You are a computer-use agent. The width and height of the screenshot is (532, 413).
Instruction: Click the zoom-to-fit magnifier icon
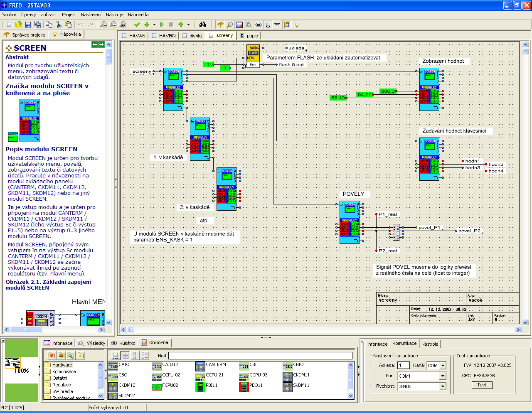(x=123, y=25)
